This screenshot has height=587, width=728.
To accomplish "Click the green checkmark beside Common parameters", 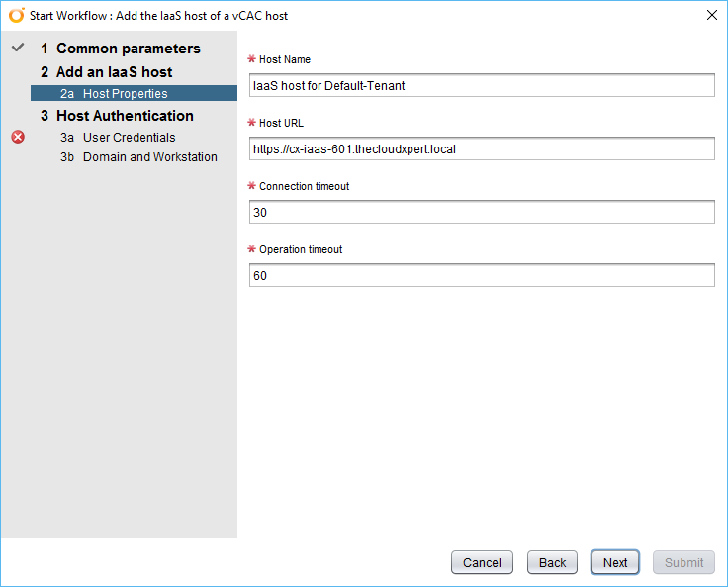I will [x=17, y=48].
